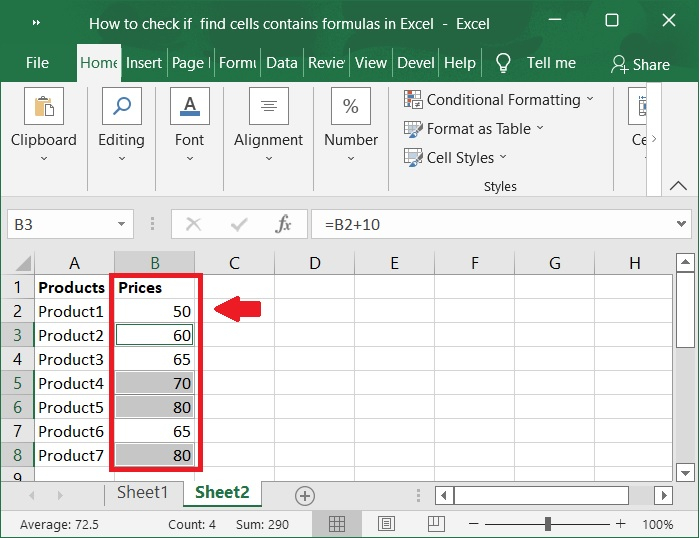Select the cell with value 50
Image resolution: width=700 pixels, height=538 pixels.
pos(154,311)
